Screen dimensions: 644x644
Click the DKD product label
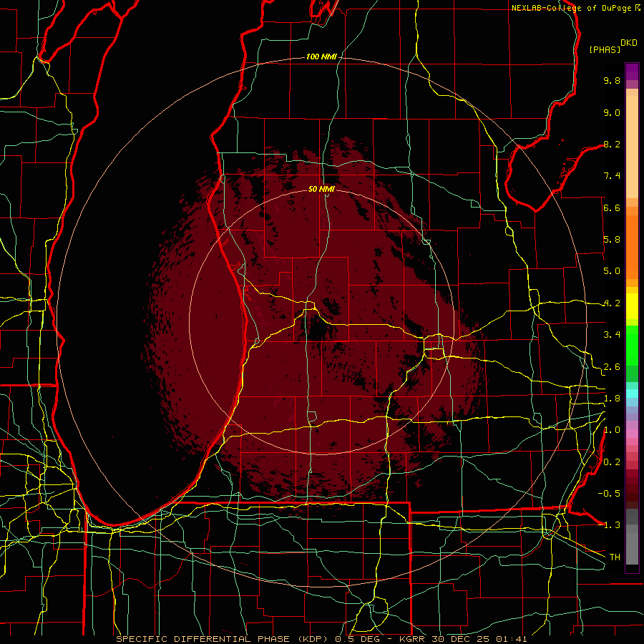(x=629, y=43)
